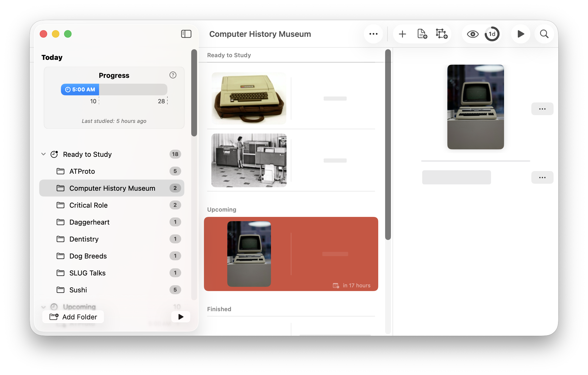
Task: Select the Dentistry folder
Action: coord(84,239)
